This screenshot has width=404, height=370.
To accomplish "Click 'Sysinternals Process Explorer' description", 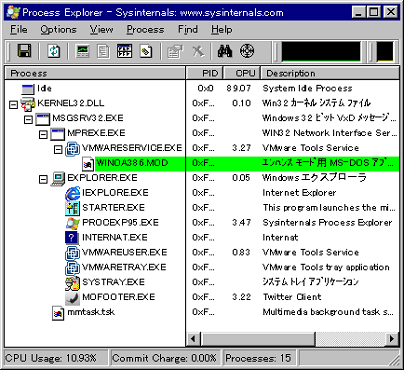I will pyautogui.click(x=327, y=223).
